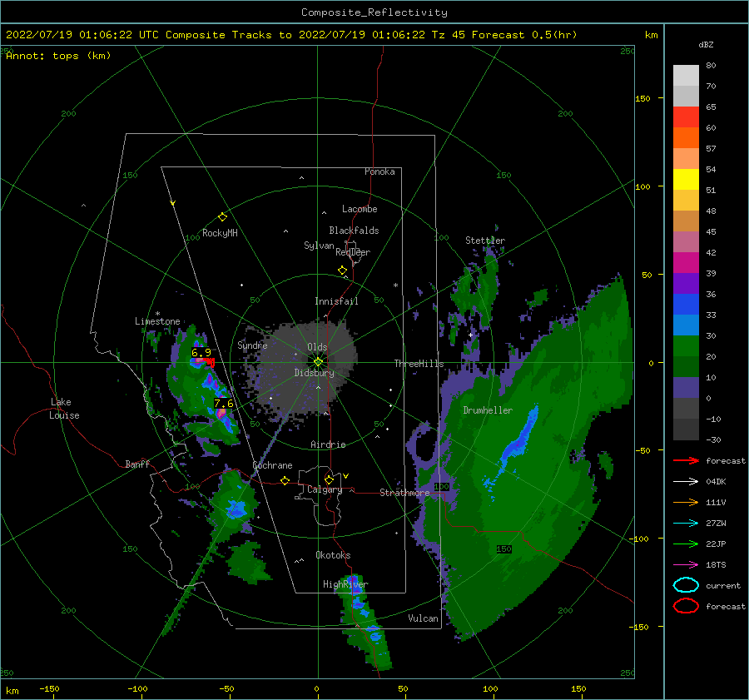Image resolution: width=749 pixels, height=700 pixels.
Task: Click the Lacombe city label
Action: coord(360,209)
